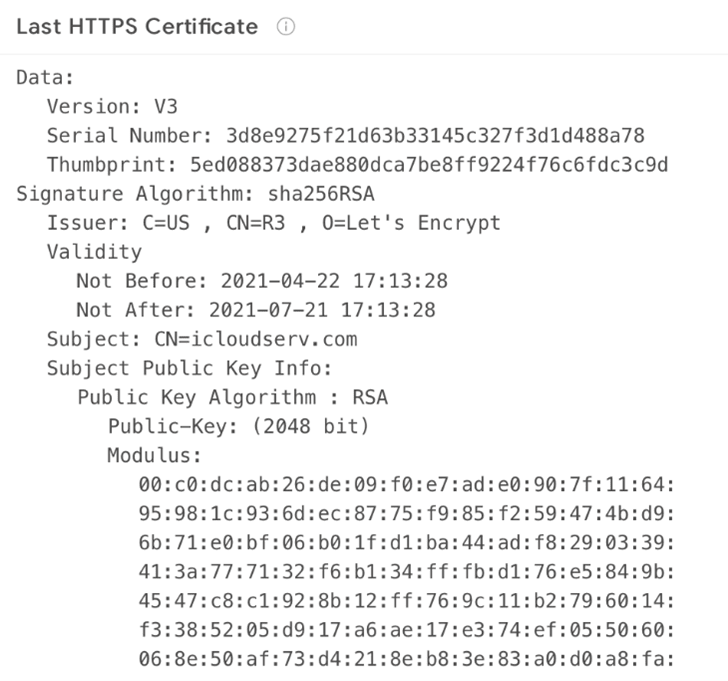Click the Subject CN=icloudserv.com line
728x681 pixels.
(x=201, y=339)
